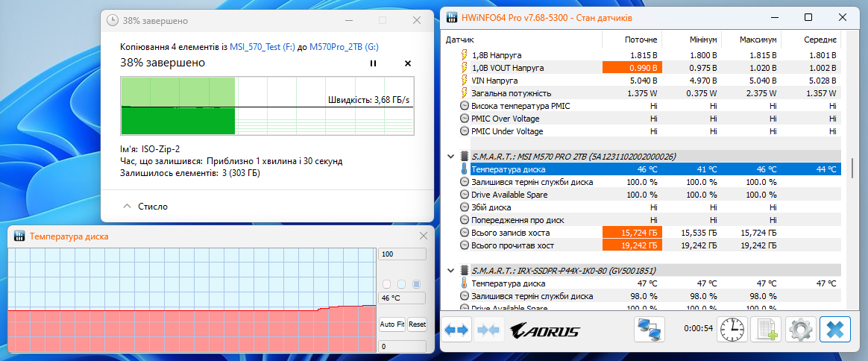Click the status icon for Залишився термін служби диска under MSI M570 PRO

[x=465, y=182]
